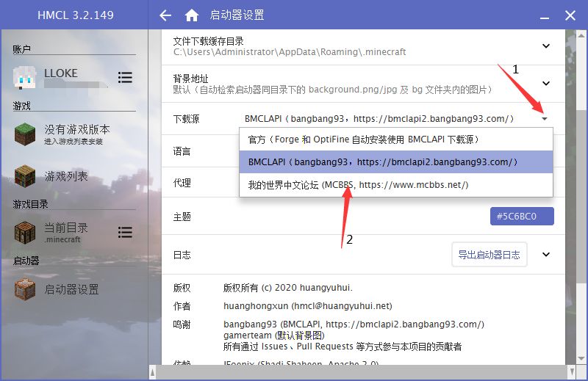The height and width of the screenshot is (381, 588).
Task: Click the HMCL 3.2.149 title text
Action: coord(76,15)
